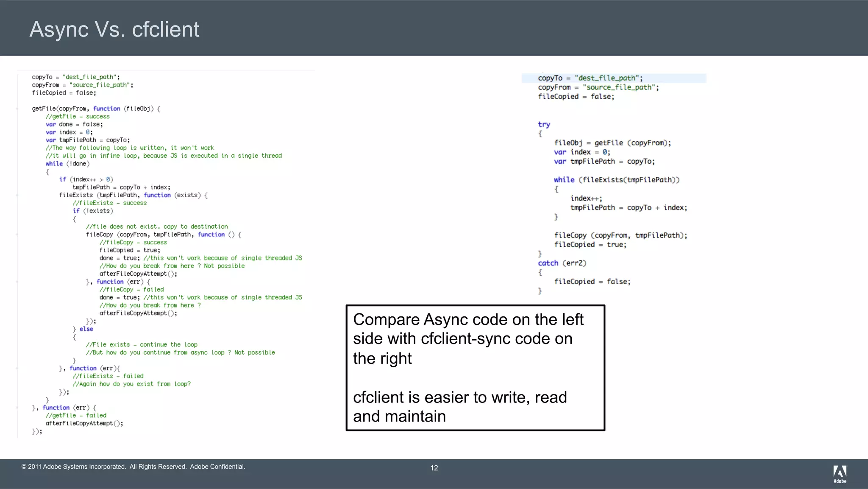
Task: Click the 'index++;' line in right code
Action: click(x=586, y=198)
